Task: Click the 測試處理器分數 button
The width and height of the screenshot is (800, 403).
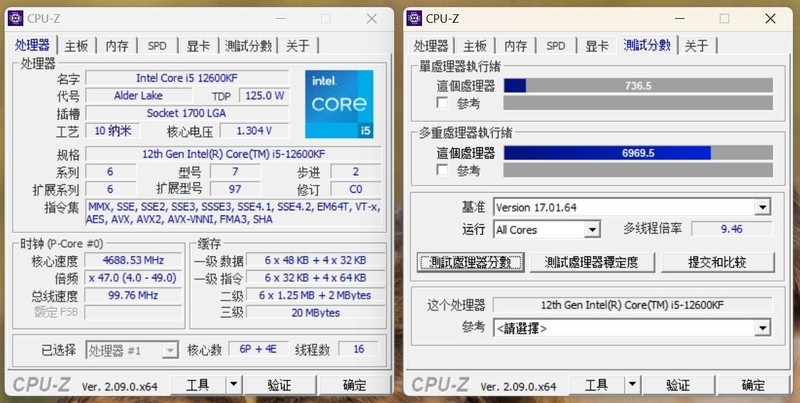Action: click(x=470, y=262)
